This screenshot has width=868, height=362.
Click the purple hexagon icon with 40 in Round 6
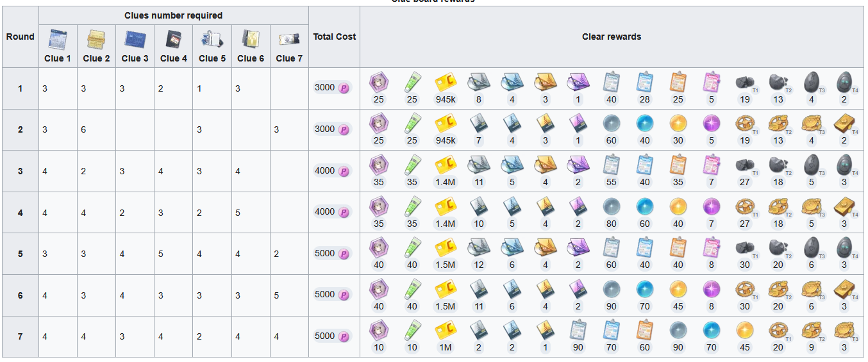[378, 289]
